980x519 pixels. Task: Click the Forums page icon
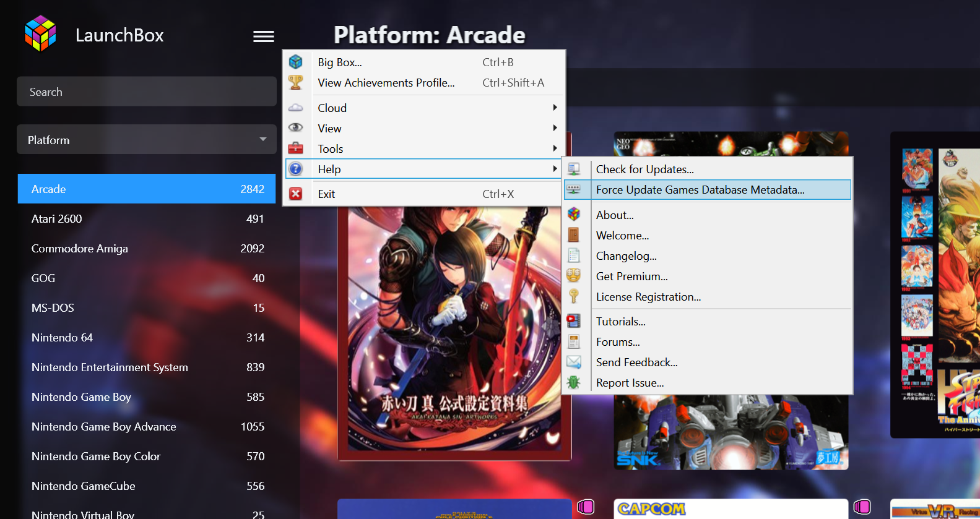(x=574, y=341)
